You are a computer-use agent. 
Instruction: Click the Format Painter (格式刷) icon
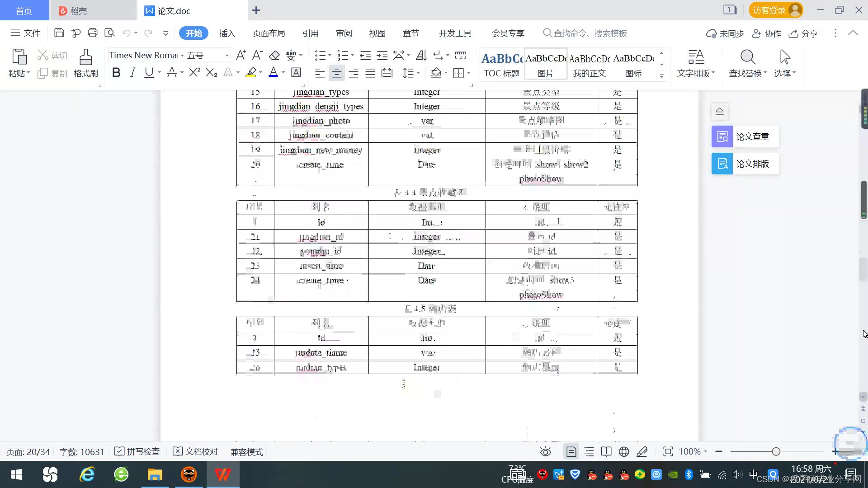click(85, 63)
